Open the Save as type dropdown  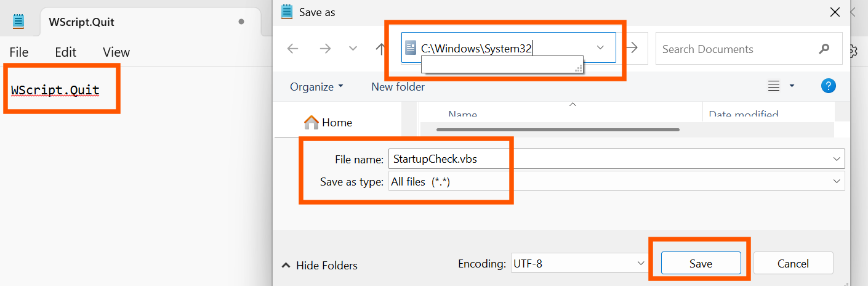[x=836, y=181]
